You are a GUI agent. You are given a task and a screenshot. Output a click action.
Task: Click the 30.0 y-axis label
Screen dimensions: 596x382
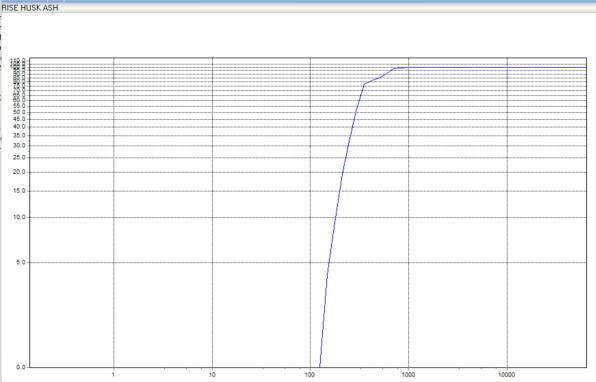(x=19, y=146)
